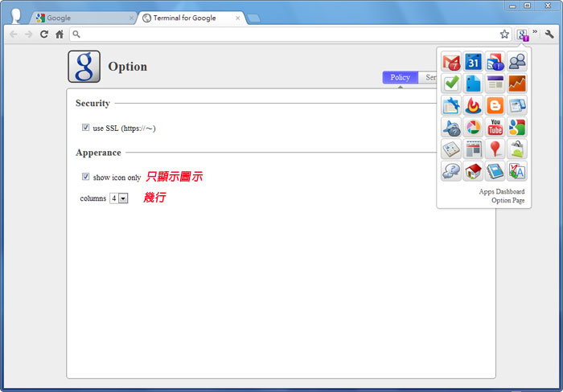
Task: Select the partially hidden Ser tab
Action: (427, 77)
